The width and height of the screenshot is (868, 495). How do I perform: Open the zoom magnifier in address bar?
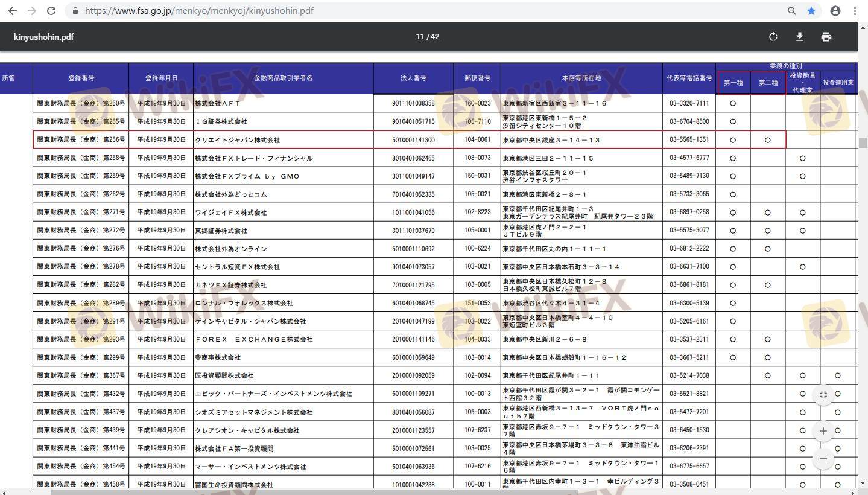792,11
